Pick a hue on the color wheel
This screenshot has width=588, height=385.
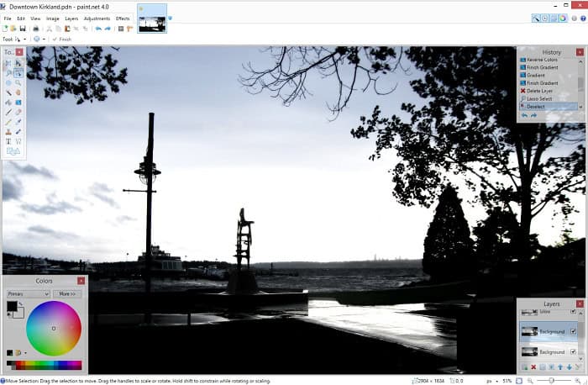[54, 329]
